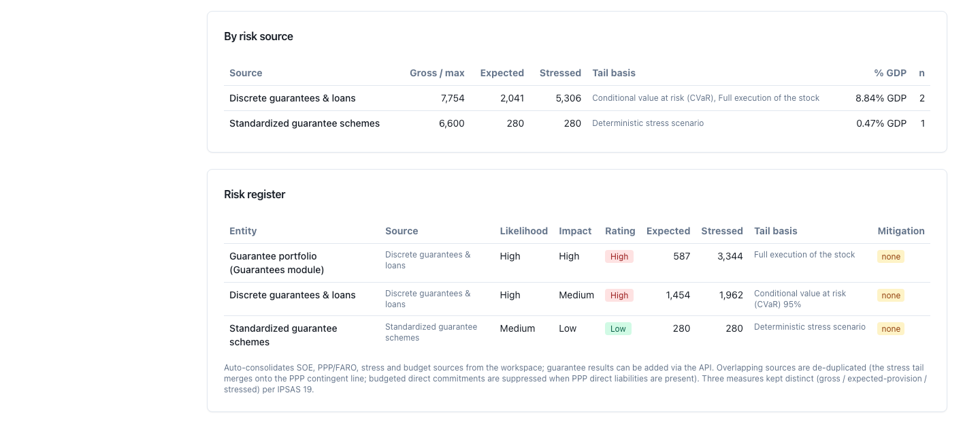Click the Stressed header in By risk source table
Screen dimensions: 980x423
560,73
